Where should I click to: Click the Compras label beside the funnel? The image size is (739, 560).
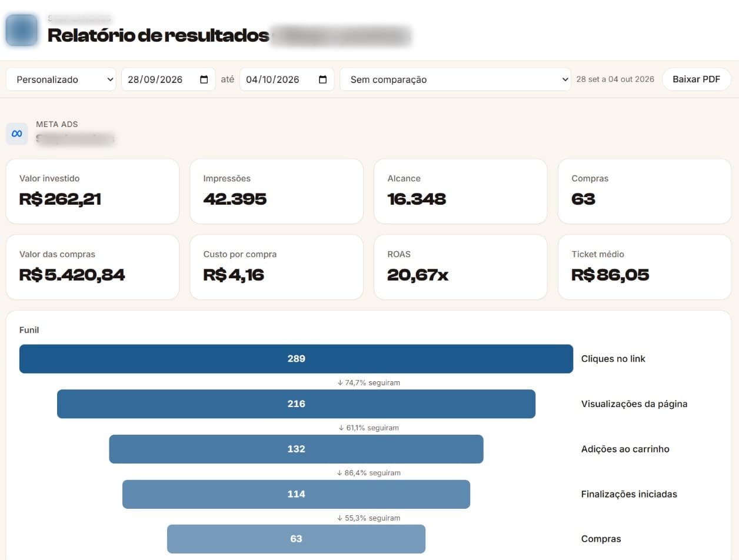(x=601, y=539)
